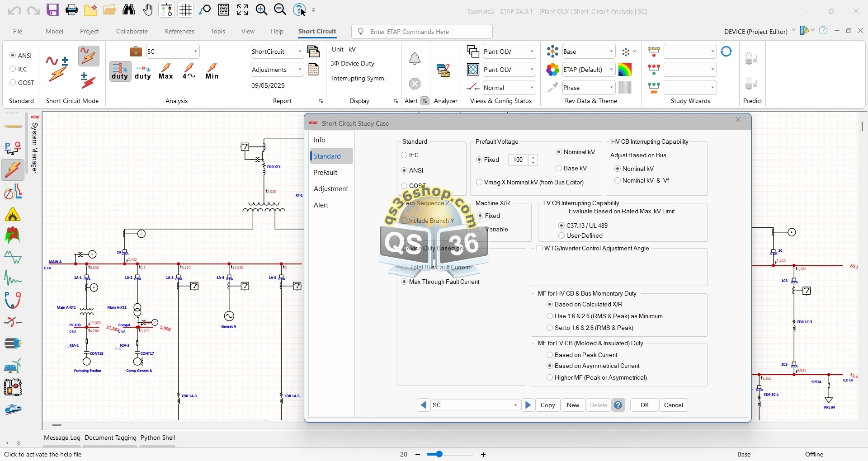Click the theme color palette icon

[552, 70]
